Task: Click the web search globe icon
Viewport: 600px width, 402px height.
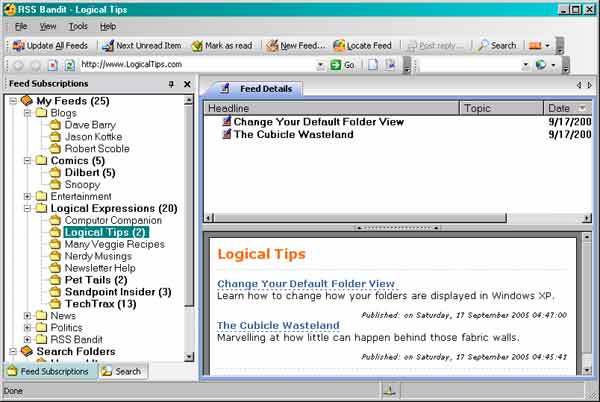Action: pyautogui.click(x=541, y=65)
